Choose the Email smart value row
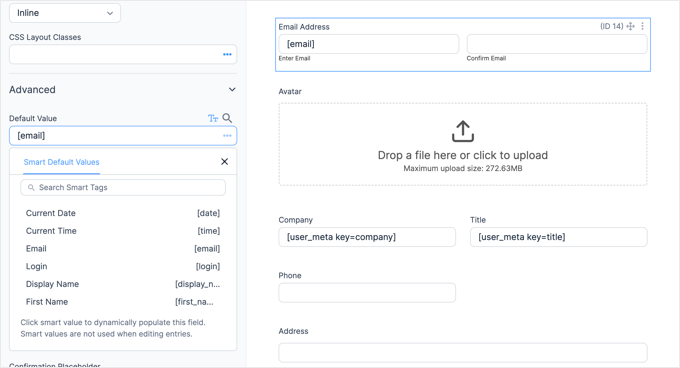Screen dimensions: 680x368 123,249
